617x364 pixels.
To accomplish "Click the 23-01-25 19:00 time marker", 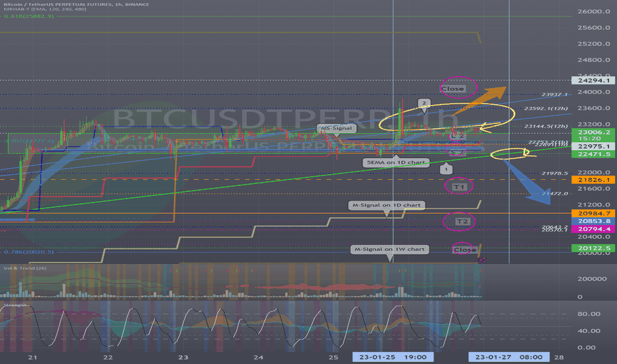I will (x=393, y=357).
